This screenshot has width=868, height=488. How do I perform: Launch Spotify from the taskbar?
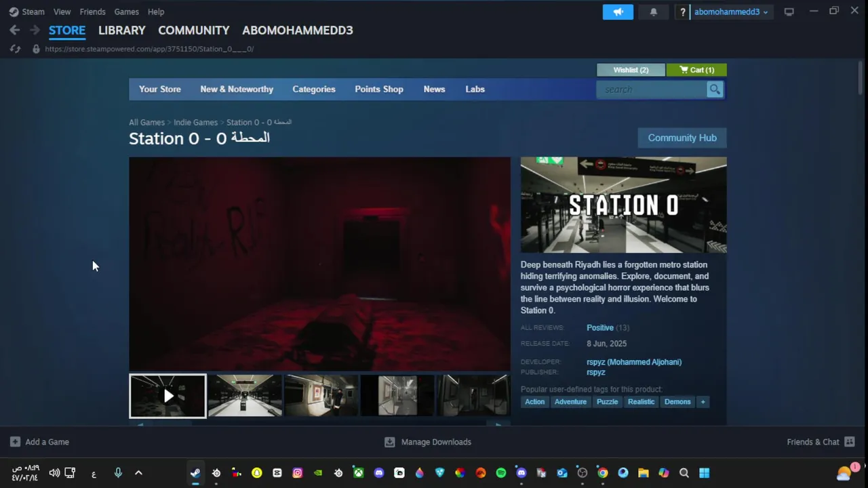pos(501,473)
